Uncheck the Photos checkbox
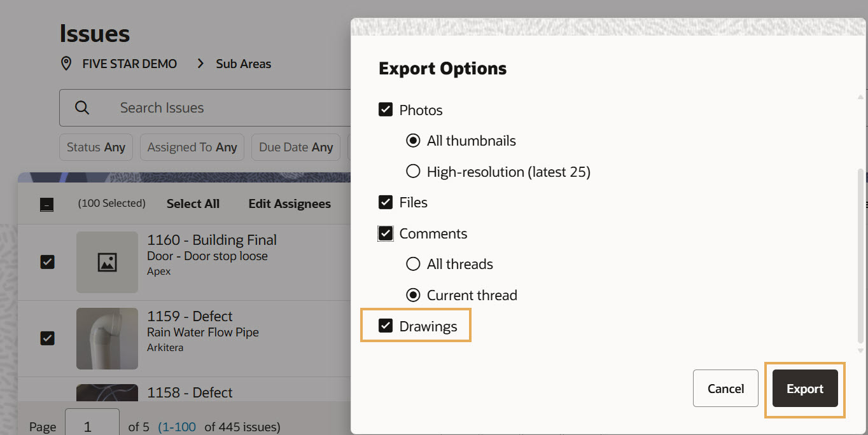Screen dimensions: 868x435 [386, 110]
